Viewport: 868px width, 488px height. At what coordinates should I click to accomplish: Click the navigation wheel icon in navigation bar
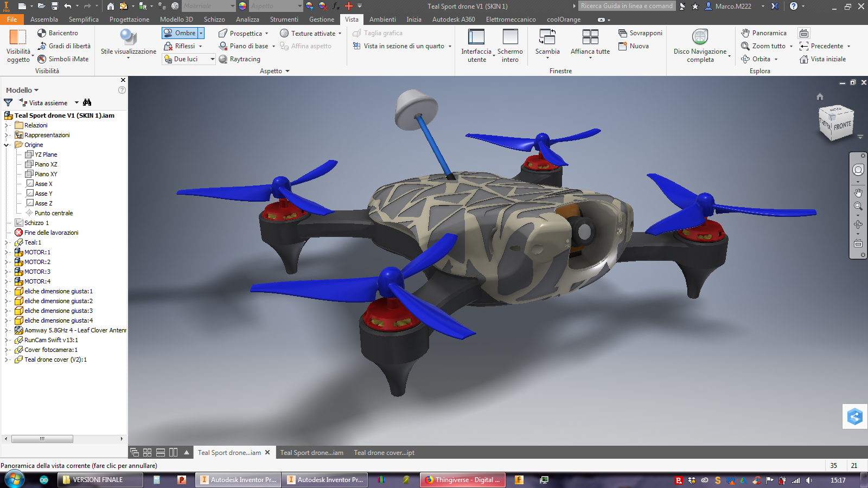point(858,170)
